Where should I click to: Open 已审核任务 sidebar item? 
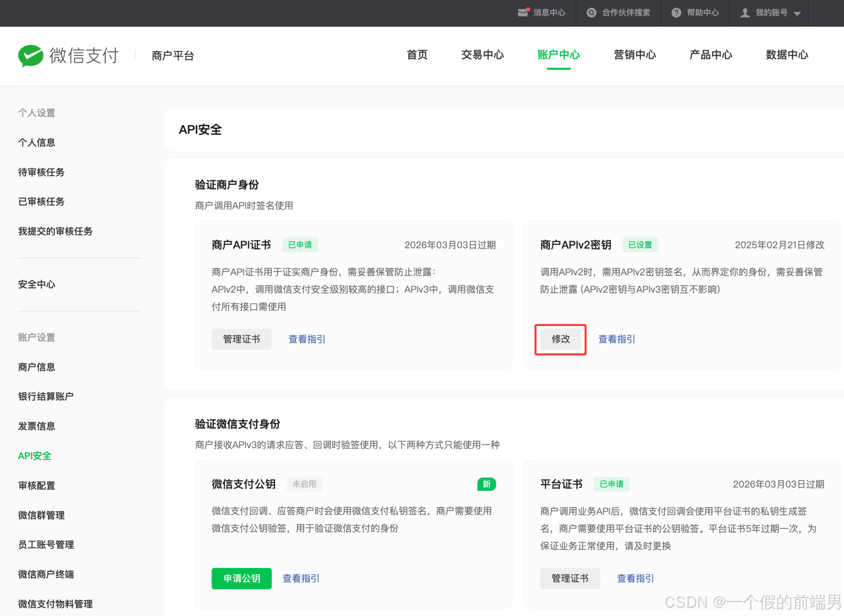[41, 202]
